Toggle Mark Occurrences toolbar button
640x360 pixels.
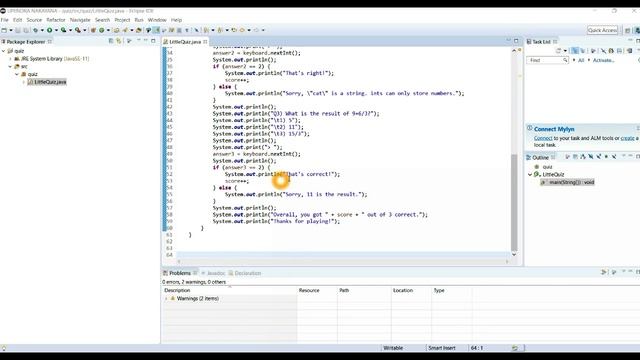point(156,30)
